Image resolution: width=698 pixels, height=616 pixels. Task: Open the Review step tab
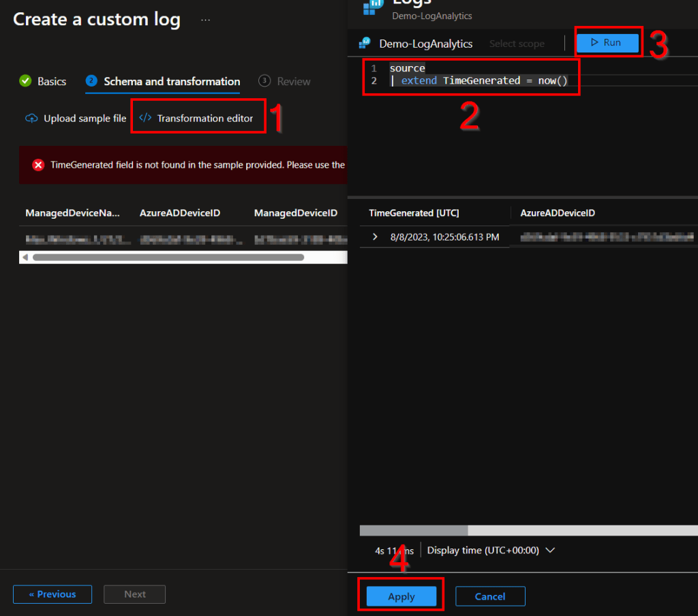click(x=293, y=81)
